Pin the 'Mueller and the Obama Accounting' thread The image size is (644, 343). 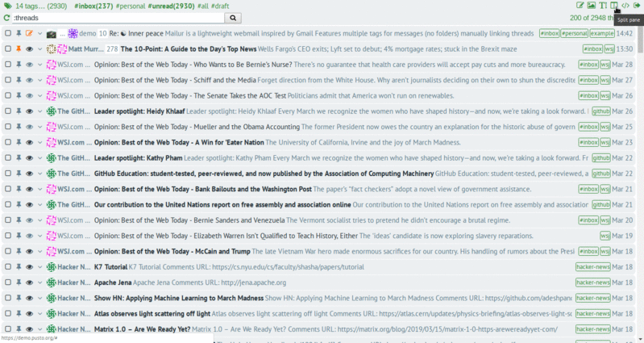click(19, 127)
